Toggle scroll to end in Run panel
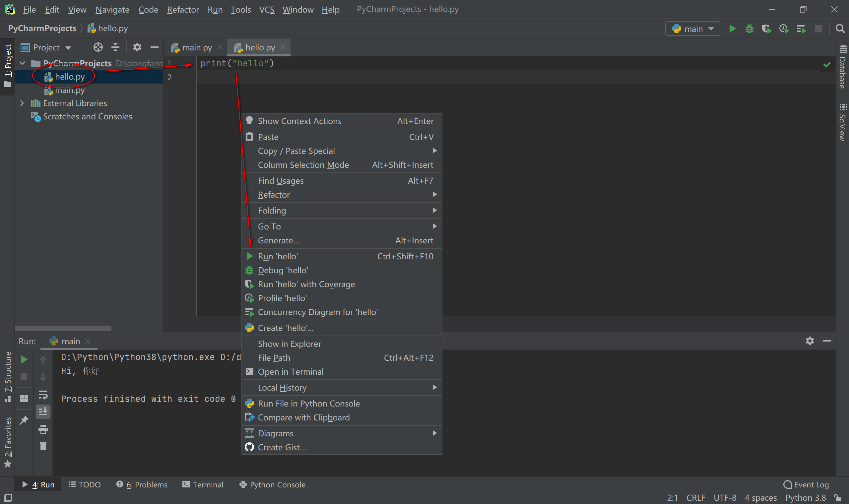Viewport: 849px width, 504px height. pyautogui.click(x=43, y=411)
